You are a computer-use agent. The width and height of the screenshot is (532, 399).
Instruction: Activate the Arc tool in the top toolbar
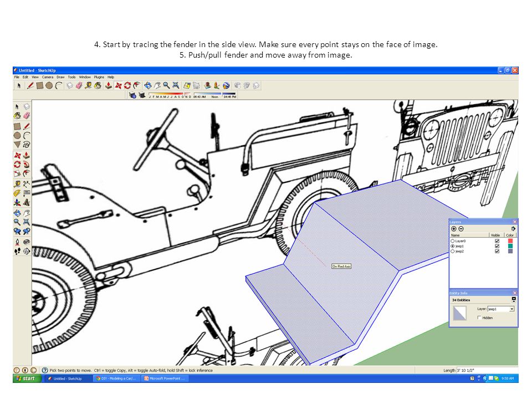click(59, 85)
